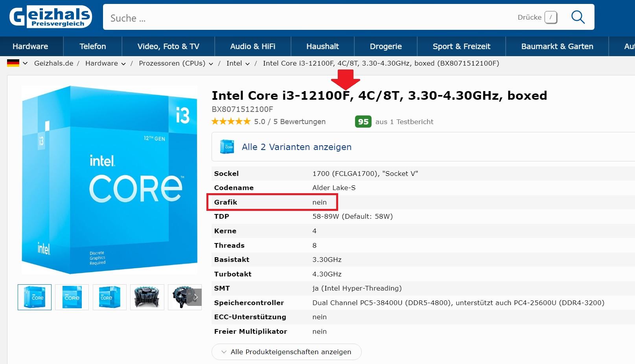Go to Geizhals.de breadcrumb link
Image resolution: width=635 pixels, height=364 pixels.
[x=53, y=63]
